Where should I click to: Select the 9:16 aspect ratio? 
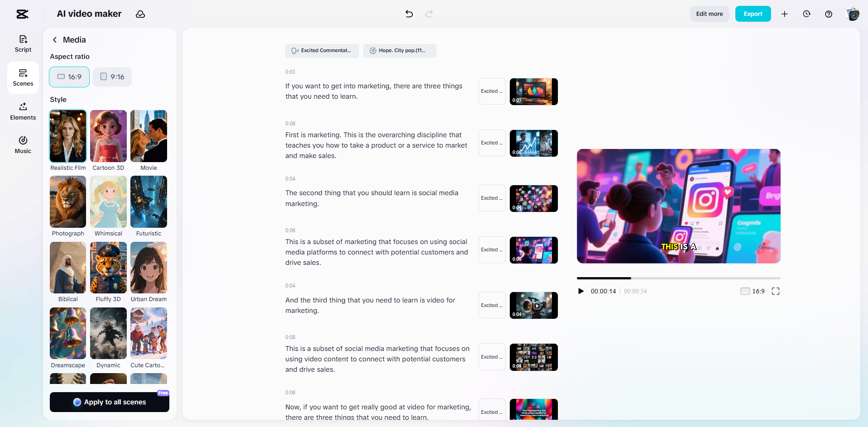pos(112,77)
